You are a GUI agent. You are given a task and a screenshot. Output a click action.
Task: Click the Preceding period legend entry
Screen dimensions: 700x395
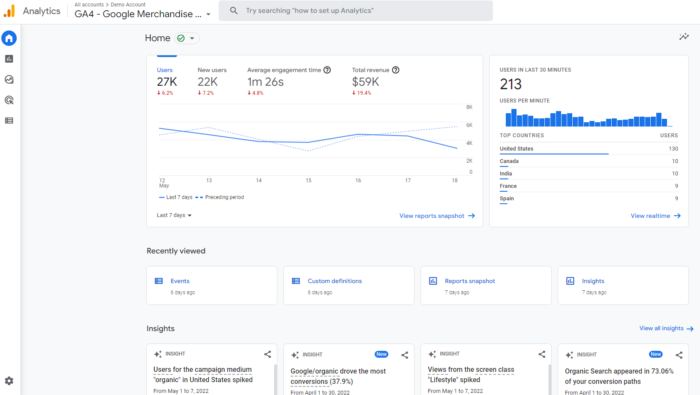[x=220, y=197]
